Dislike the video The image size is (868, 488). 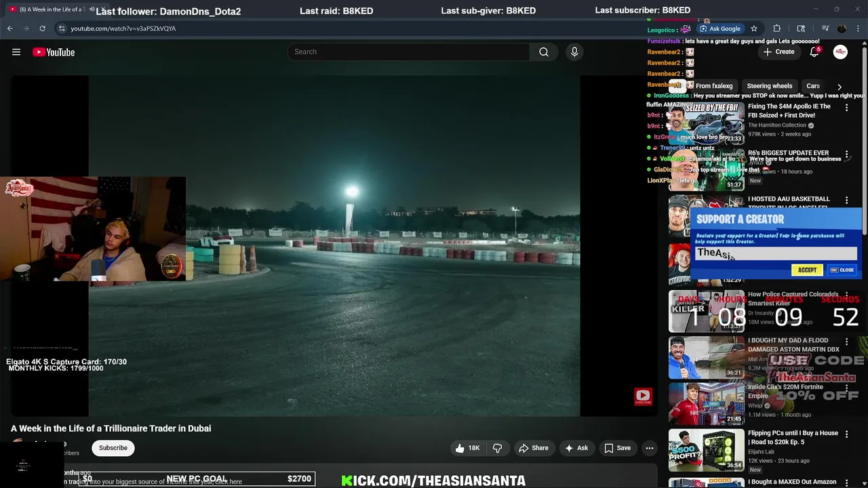[x=498, y=448]
